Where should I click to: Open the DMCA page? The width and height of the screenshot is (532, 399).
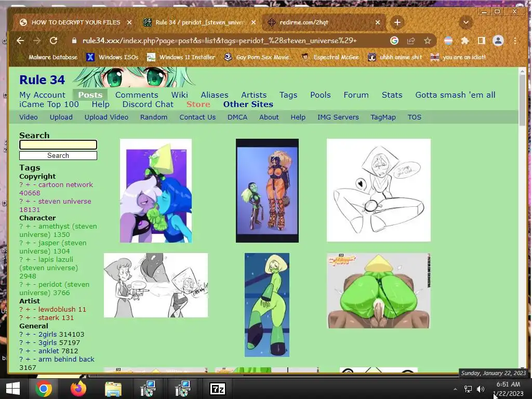point(237,117)
